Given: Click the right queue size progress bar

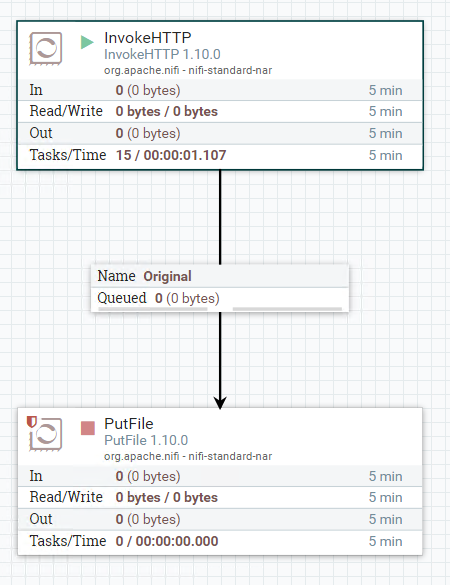Looking at the screenshot, I should [x=287, y=309].
